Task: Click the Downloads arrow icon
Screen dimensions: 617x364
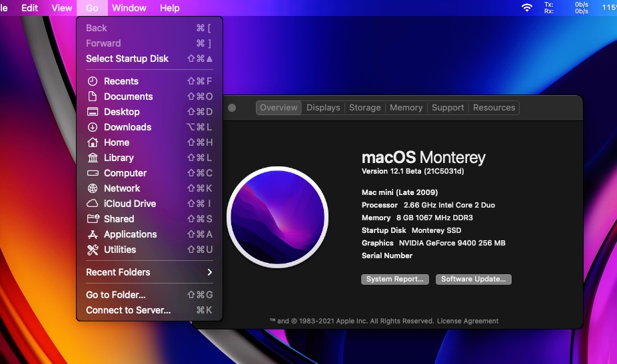Action: pos(93,127)
